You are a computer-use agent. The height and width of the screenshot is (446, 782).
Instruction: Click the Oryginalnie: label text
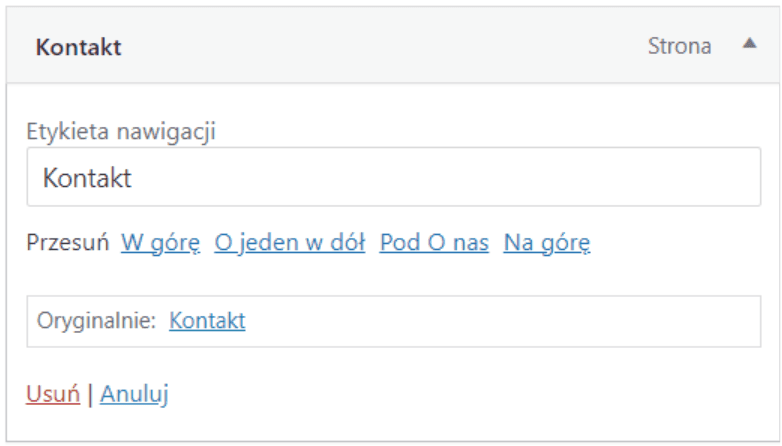click(x=97, y=321)
